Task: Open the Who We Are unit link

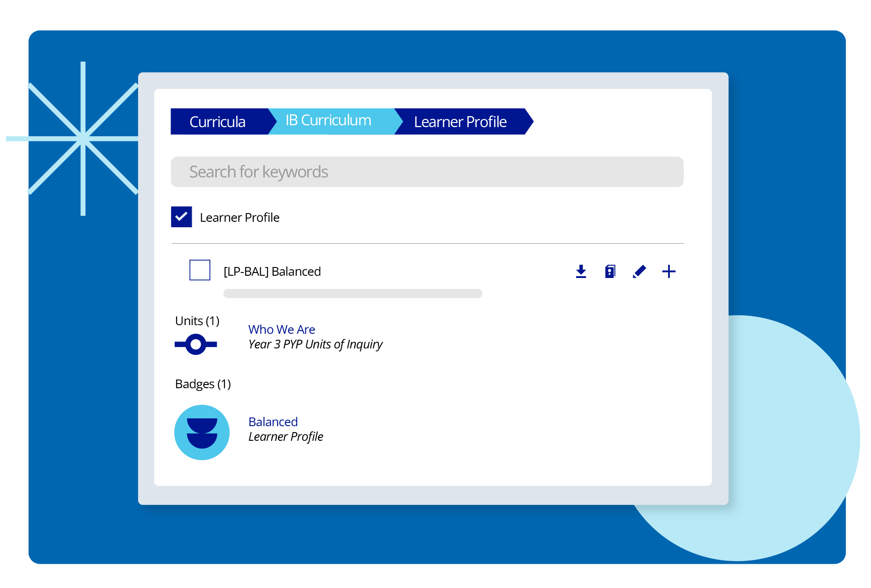Action: click(282, 329)
